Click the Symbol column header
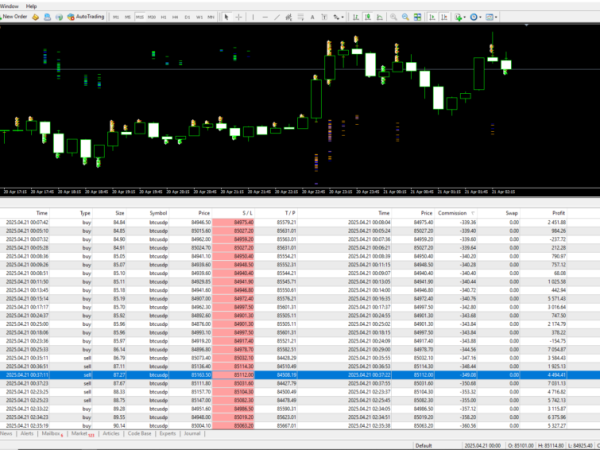The width and height of the screenshot is (600, 450). click(159, 213)
